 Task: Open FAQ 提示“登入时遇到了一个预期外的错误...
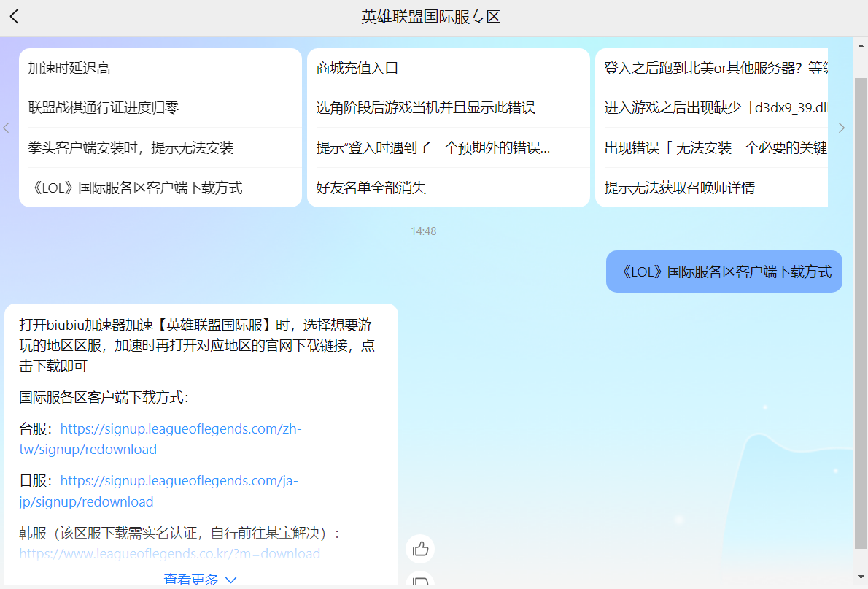[449, 147]
